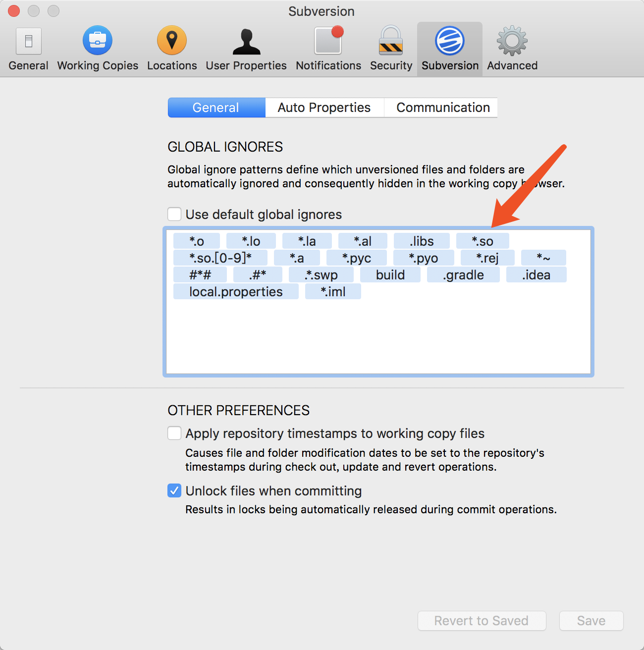Screen dimensions: 644x650
Task: Select the *.pyc ignore token
Action: pos(357,258)
